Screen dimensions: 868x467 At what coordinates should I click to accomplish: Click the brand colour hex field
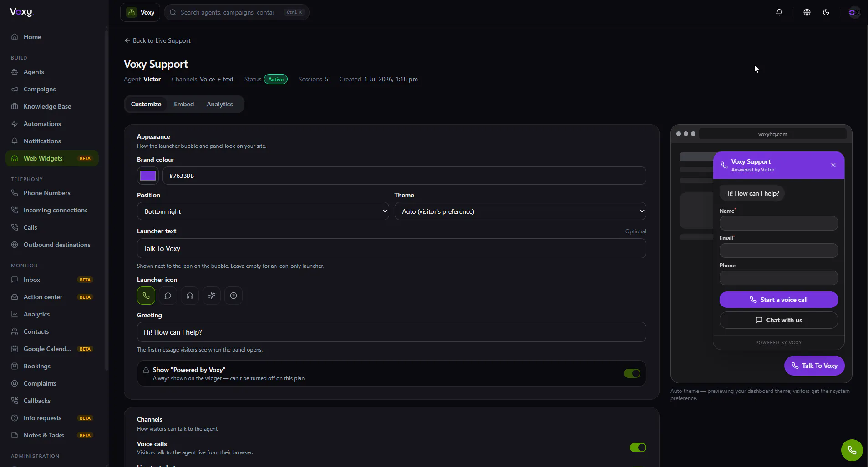(x=404, y=176)
